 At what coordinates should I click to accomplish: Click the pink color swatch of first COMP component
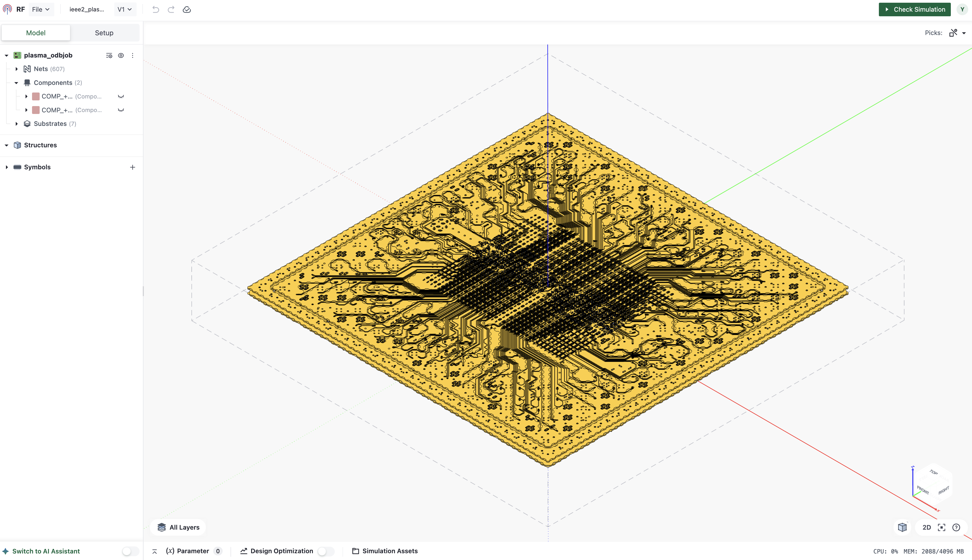pyautogui.click(x=36, y=96)
